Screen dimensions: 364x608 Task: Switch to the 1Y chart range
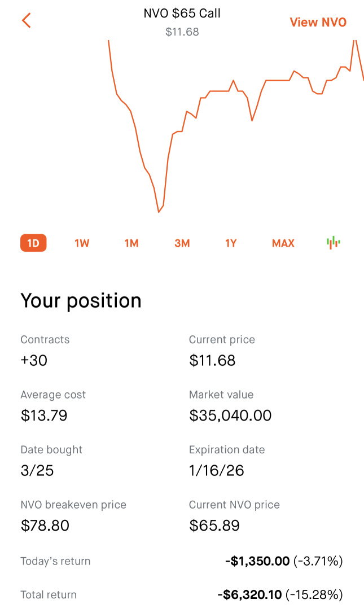click(231, 243)
